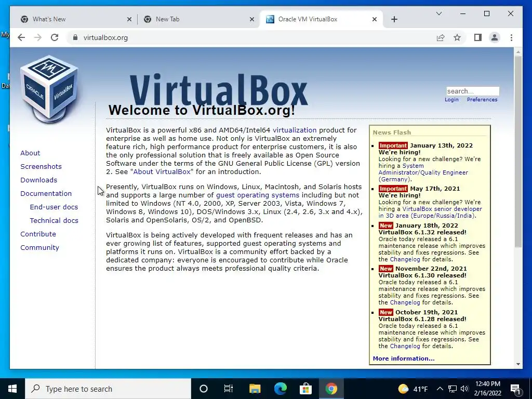This screenshot has width=532, height=399.
Task: Click the Welcome to VirtualBox.org! heading
Action: click(x=202, y=110)
